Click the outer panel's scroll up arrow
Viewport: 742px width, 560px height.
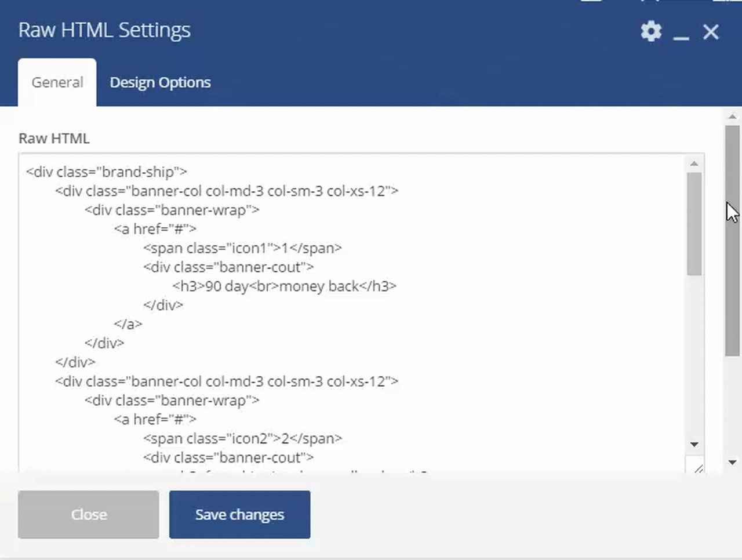click(x=733, y=117)
